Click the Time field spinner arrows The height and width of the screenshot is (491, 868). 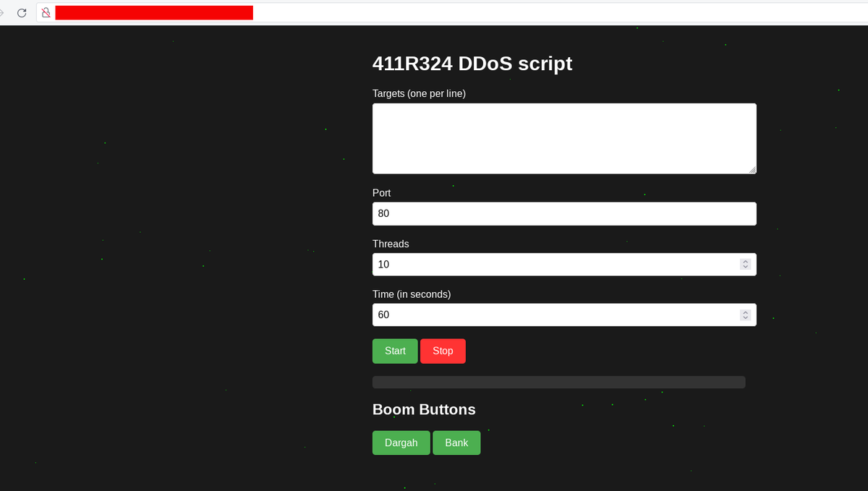pyautogui.click(x=745, y=315)
